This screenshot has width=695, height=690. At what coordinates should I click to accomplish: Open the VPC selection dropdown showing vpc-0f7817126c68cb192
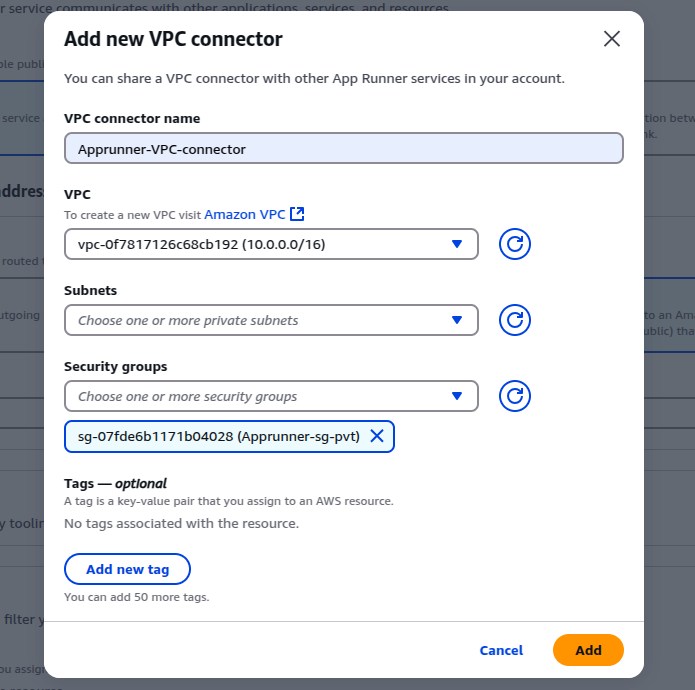pos(260,244)
